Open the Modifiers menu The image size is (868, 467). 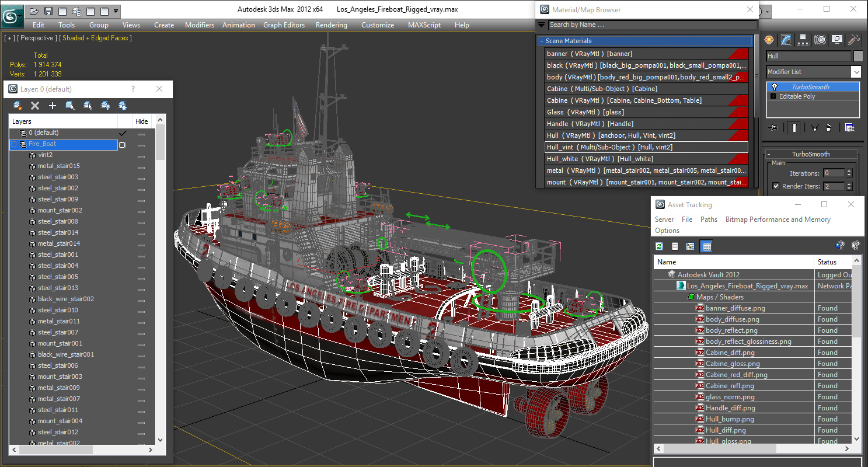click(200, 25)
